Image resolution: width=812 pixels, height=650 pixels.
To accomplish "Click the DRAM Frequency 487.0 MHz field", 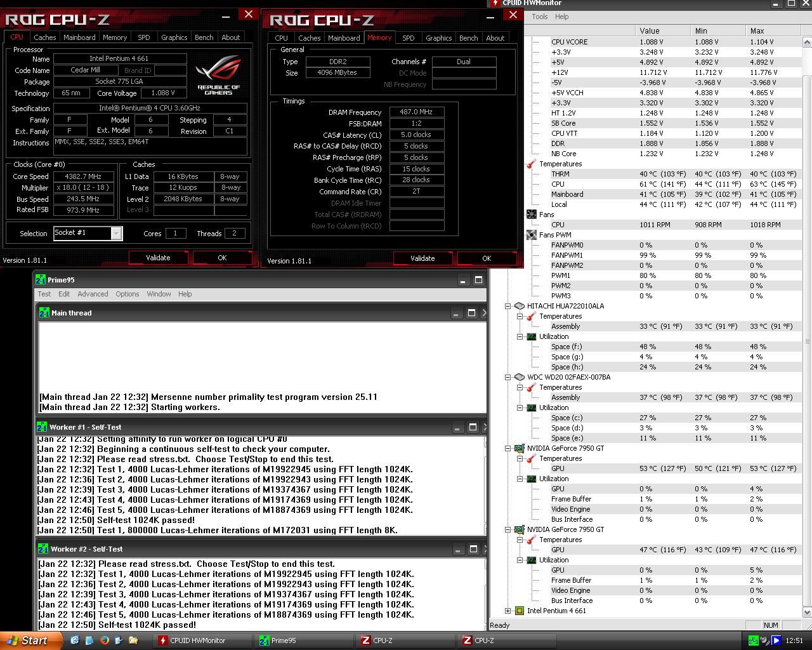I will 416,112.
